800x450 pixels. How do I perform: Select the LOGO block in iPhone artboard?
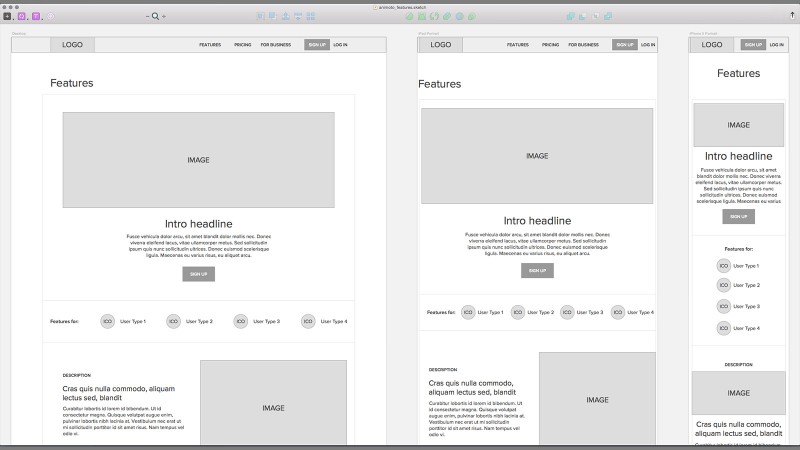[x=712, y=45]
